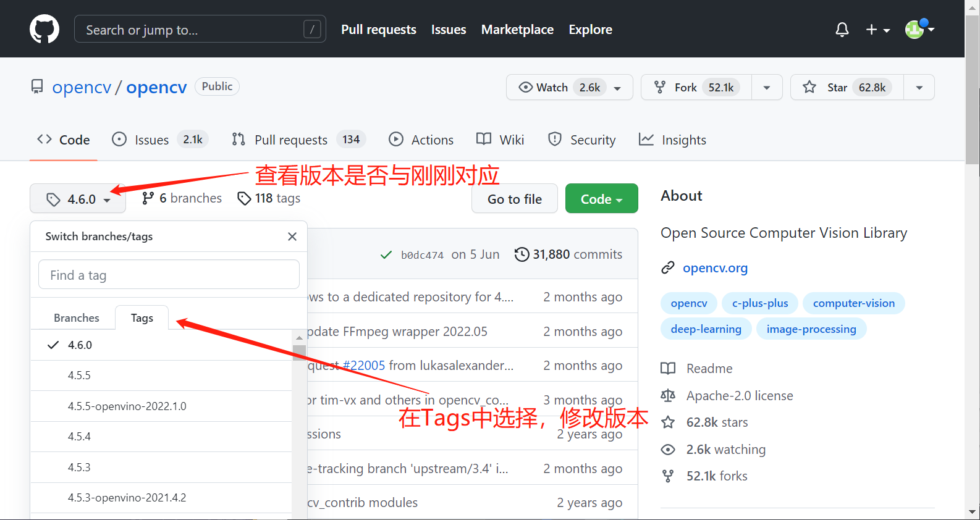
Task: Click the Search or jump to field
Action: click(x=200, y=29)
